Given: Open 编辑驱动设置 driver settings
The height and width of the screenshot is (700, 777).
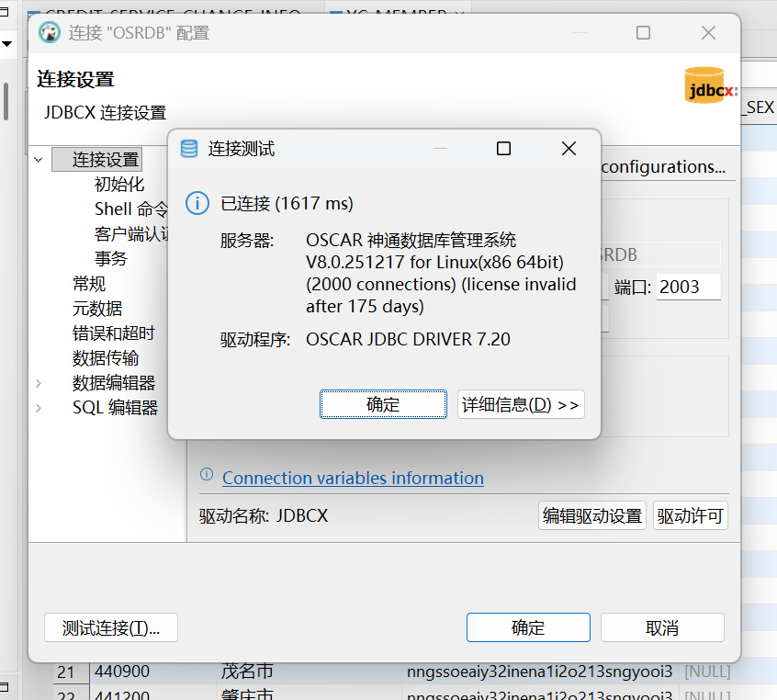Looking at the screenshot, I should point(592,516).
